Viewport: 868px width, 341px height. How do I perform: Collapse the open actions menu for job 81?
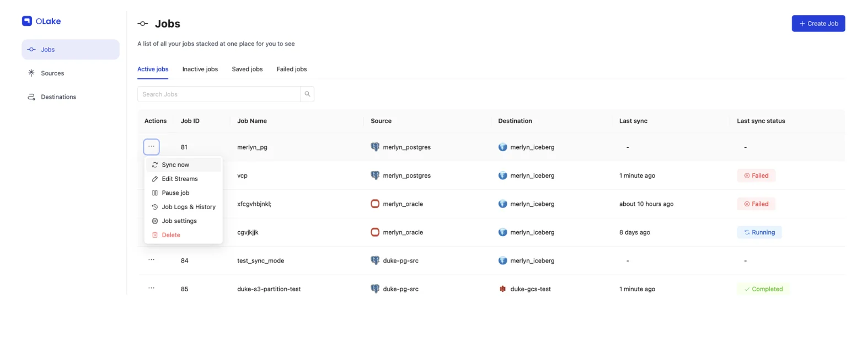pyautogui.click(x=151, y=147)
